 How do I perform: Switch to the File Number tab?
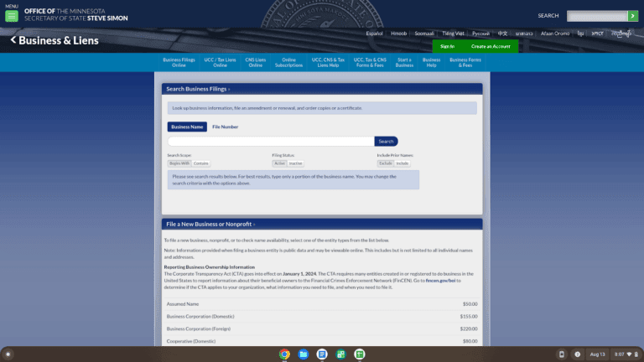[225, 127]
